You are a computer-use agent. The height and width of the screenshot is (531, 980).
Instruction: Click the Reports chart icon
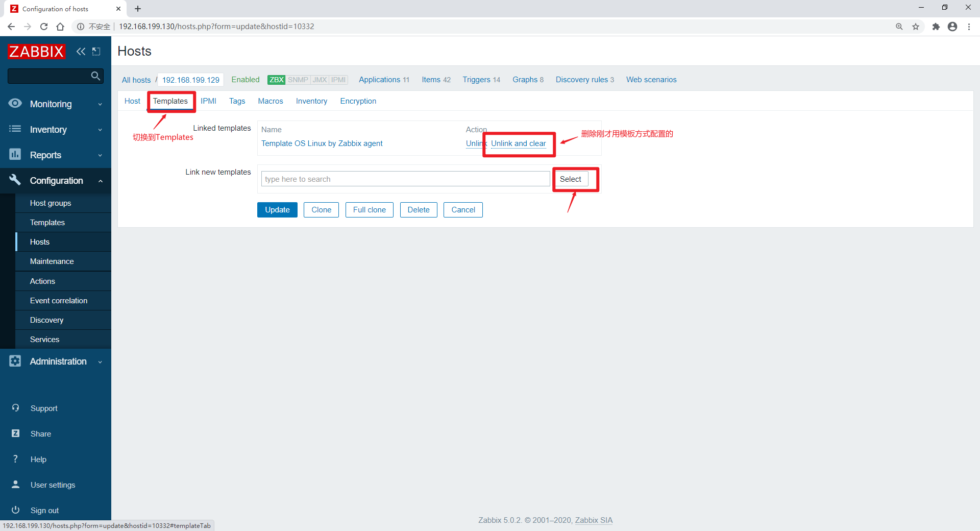pyautogui.click(x=15, y=155)
